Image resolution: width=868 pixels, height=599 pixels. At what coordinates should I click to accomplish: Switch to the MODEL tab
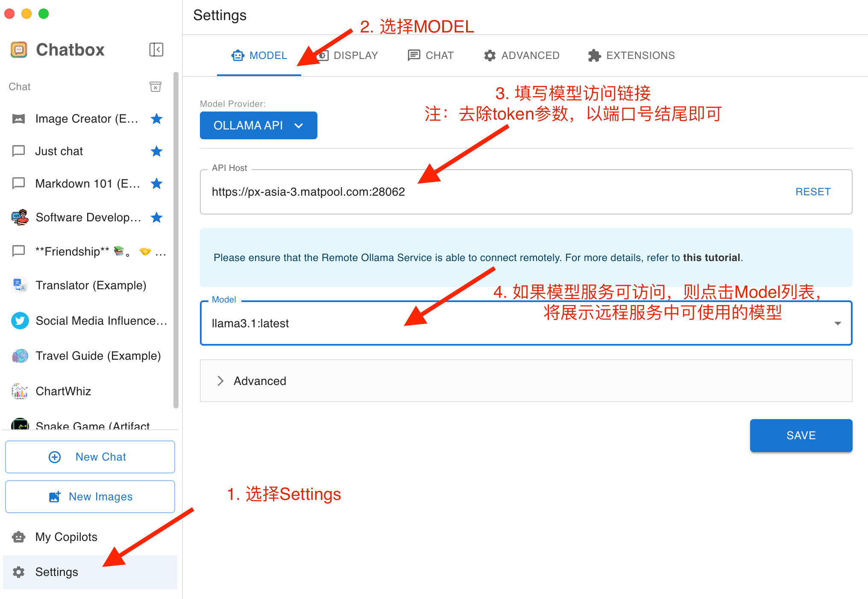259,56
